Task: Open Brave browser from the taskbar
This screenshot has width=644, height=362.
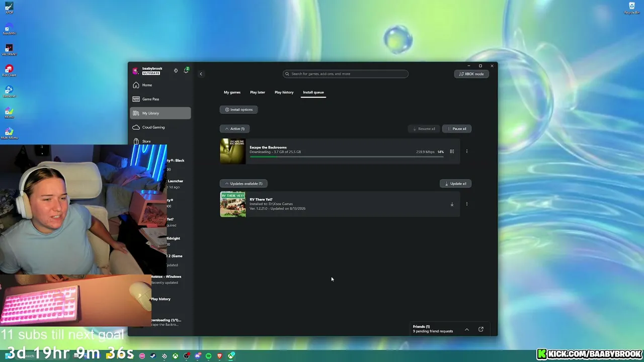Action: [219, 356]
